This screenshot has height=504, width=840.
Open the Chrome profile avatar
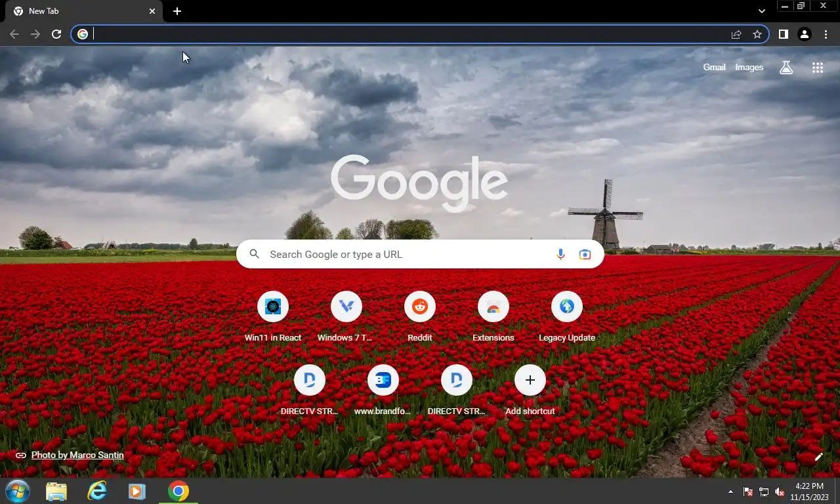(805, 34)
